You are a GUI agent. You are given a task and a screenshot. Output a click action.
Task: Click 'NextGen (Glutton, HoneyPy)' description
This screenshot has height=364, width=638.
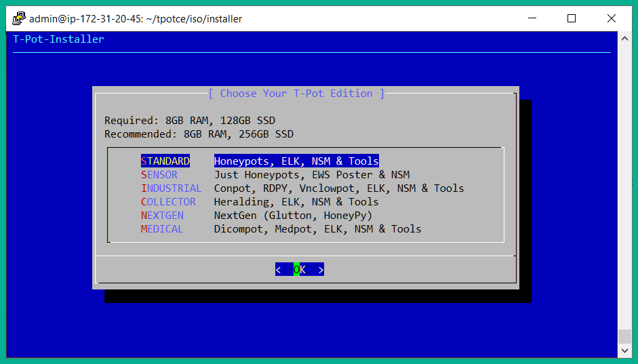293,216
